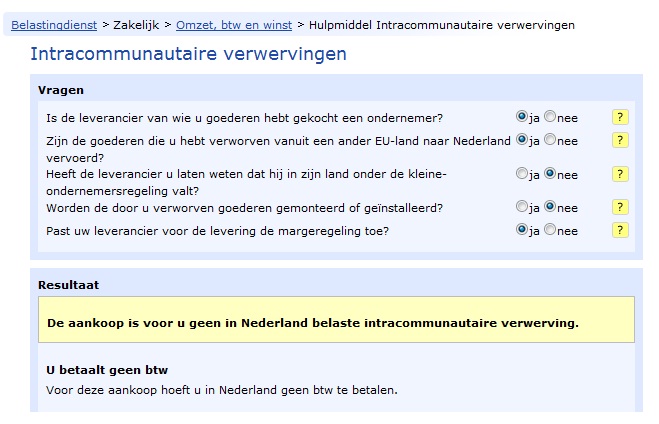Viewport: 659px width, 424px height.
Task: Click the Zakelijk breadcrumb item
Action: [136, 25]
